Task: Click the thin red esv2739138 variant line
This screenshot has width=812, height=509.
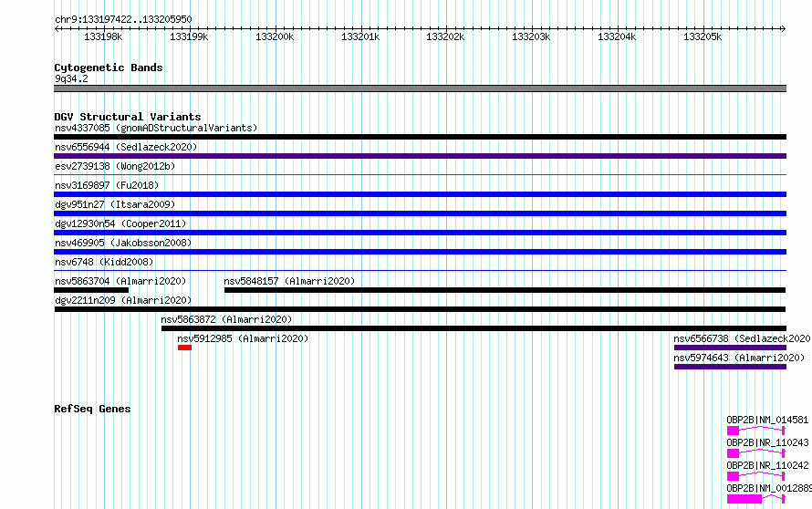Action: [x=420, y=175]
